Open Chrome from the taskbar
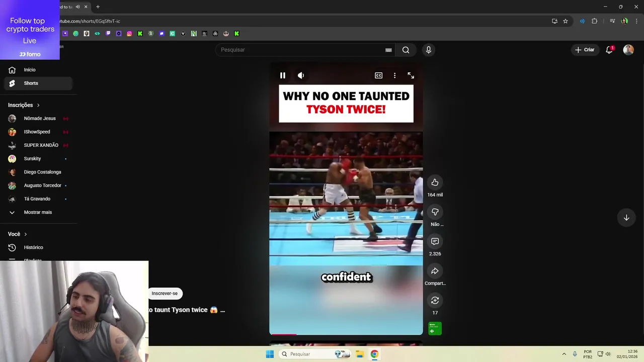644x362 pixels. coord(374,354)
